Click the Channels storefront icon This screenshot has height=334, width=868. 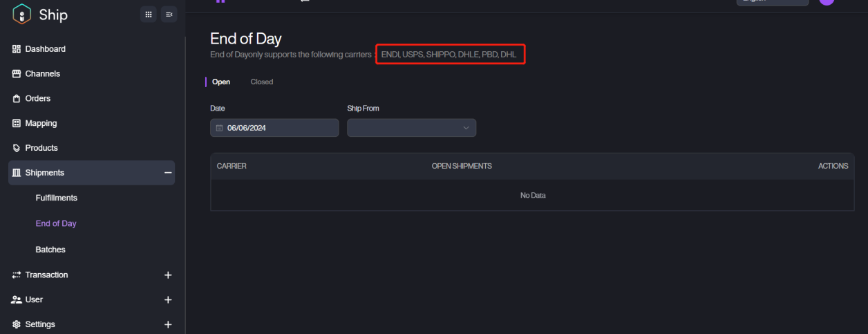tap(17, 74)
